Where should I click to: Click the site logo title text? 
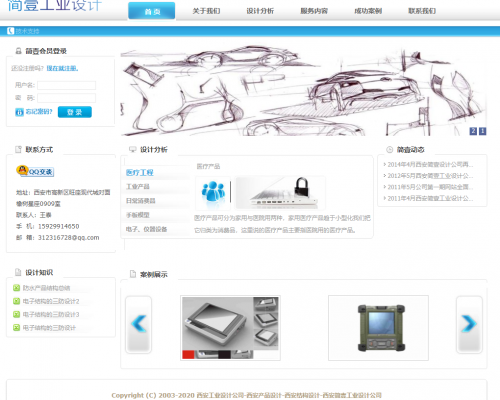click(x=54, y=5)
